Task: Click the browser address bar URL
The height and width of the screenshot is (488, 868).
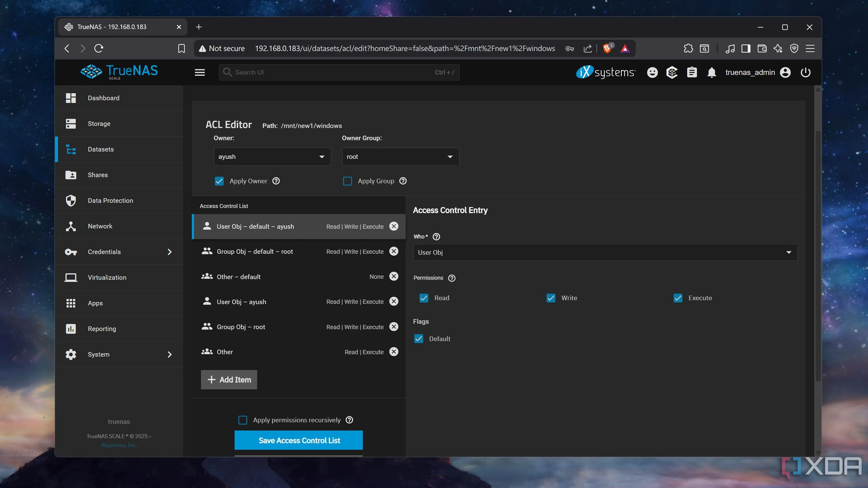Action: click(405, 49)
